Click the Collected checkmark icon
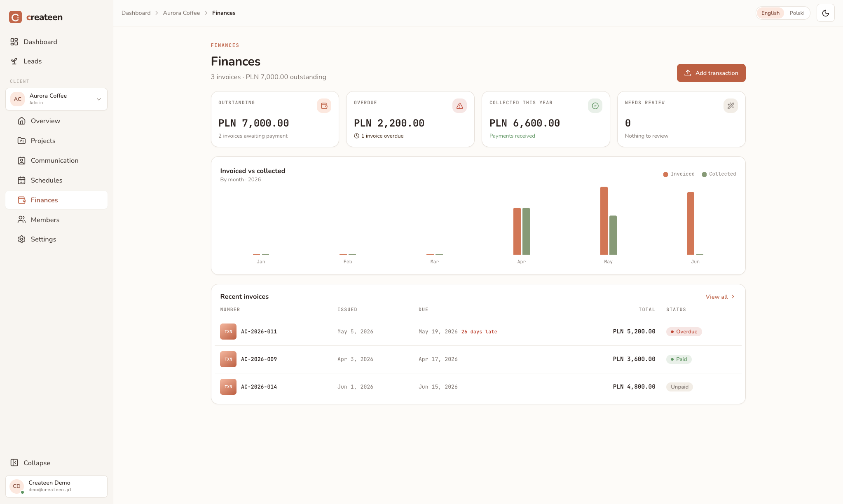 [595, 106]
